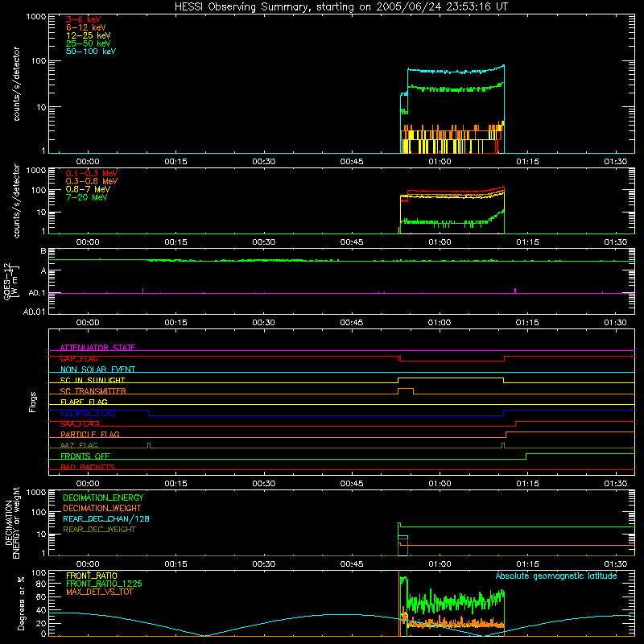Select the 6-12 keV legend label
The image size is (644, 644).
point(86,27)
